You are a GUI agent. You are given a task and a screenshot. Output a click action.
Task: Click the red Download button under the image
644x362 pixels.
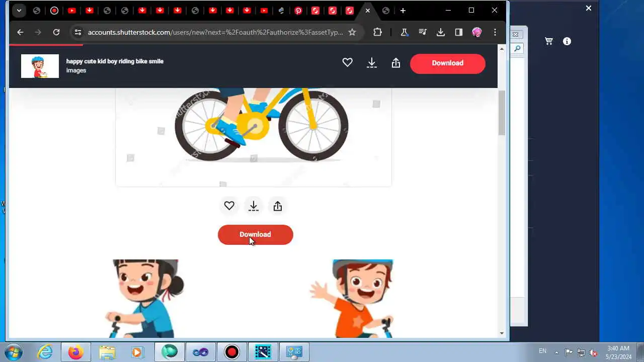pos(256,235)
